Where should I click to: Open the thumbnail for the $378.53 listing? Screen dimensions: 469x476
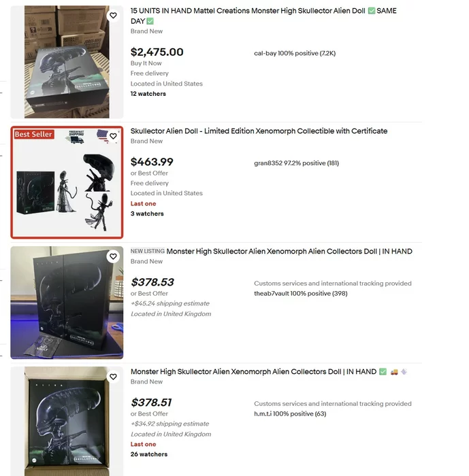click(x=67, y=303)
